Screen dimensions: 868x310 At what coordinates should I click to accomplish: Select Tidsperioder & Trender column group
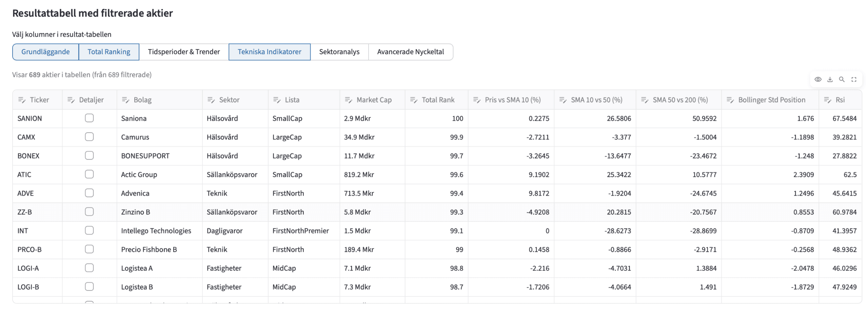pos(184,52)
